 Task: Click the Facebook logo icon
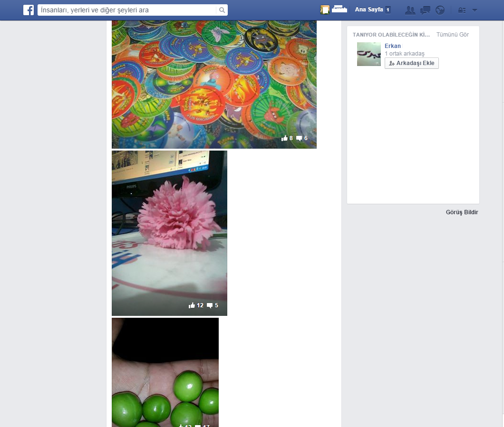tap(28, 10)
